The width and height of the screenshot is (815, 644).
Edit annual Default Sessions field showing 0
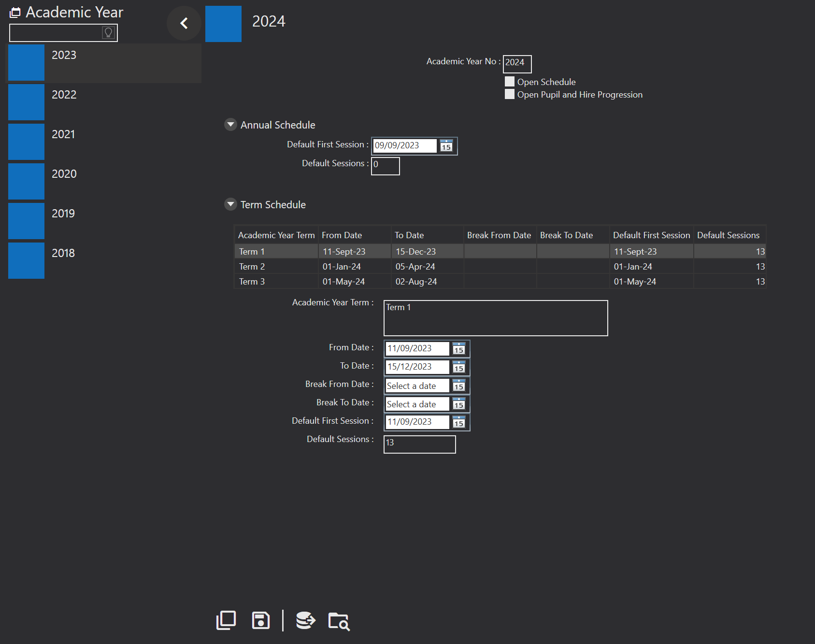click(386, 166)
